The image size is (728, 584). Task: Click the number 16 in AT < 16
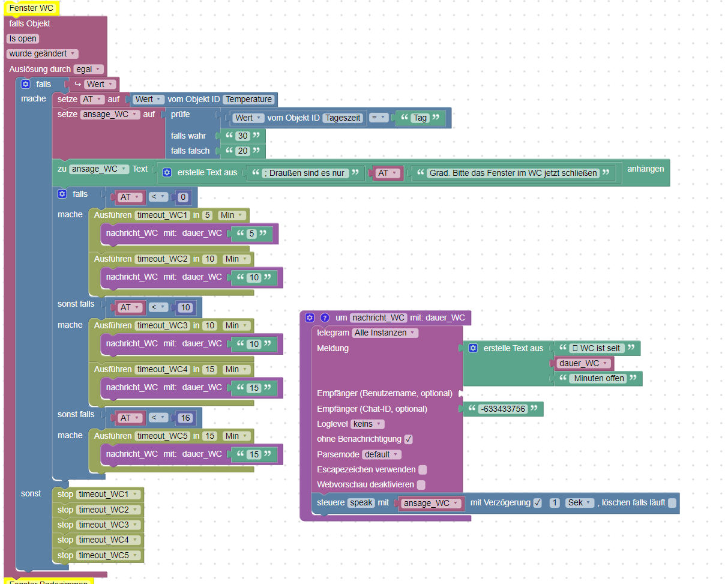coord(185,418)
